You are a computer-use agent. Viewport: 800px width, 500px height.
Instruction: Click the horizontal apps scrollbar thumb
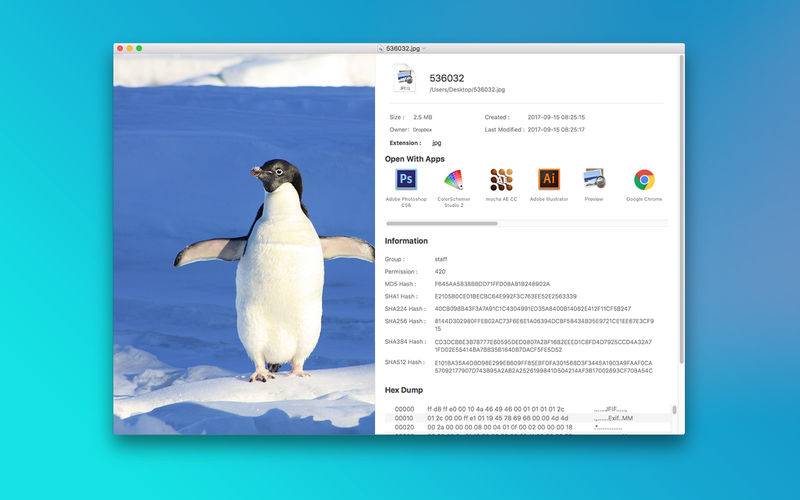(442, 223)
